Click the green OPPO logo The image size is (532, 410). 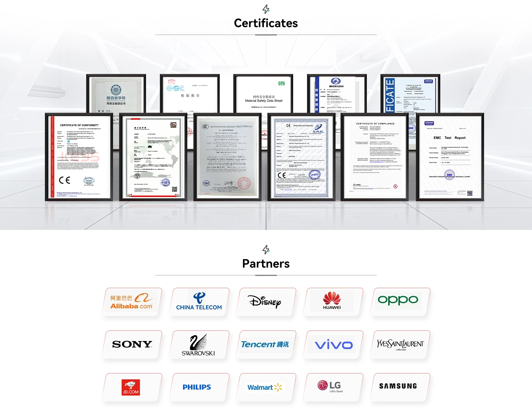click(398, 300)
